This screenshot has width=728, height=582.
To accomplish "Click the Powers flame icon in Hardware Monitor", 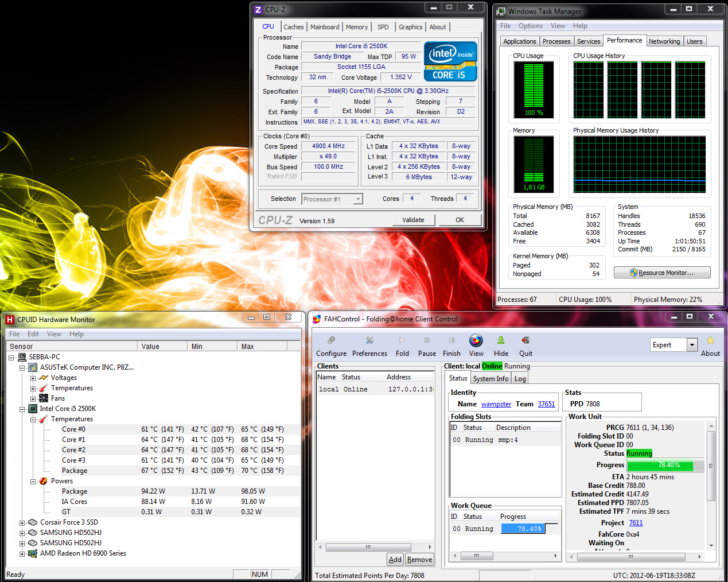I will [x=44, y=481].
